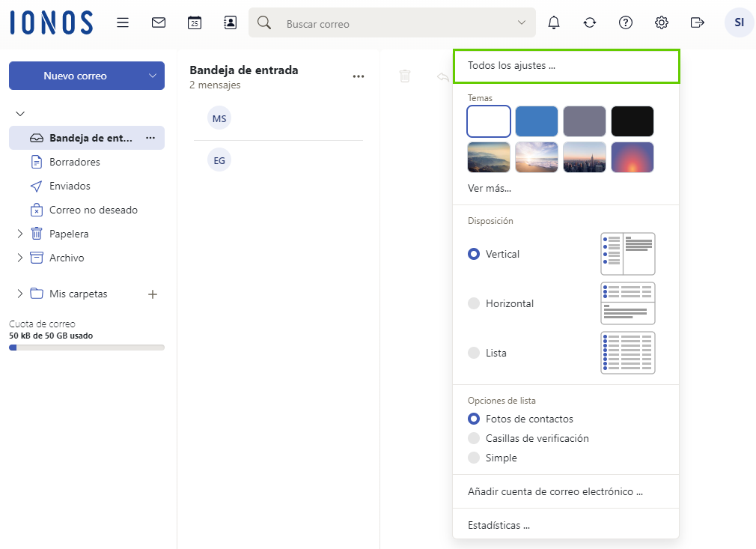
Task: Click the sign out icon
Action: pos(698,22)
